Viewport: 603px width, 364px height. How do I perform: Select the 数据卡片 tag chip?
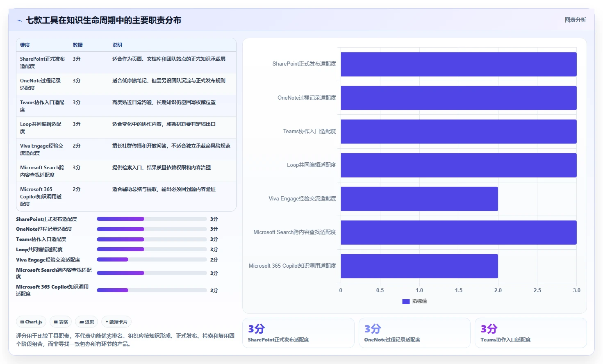click(116, 322)
